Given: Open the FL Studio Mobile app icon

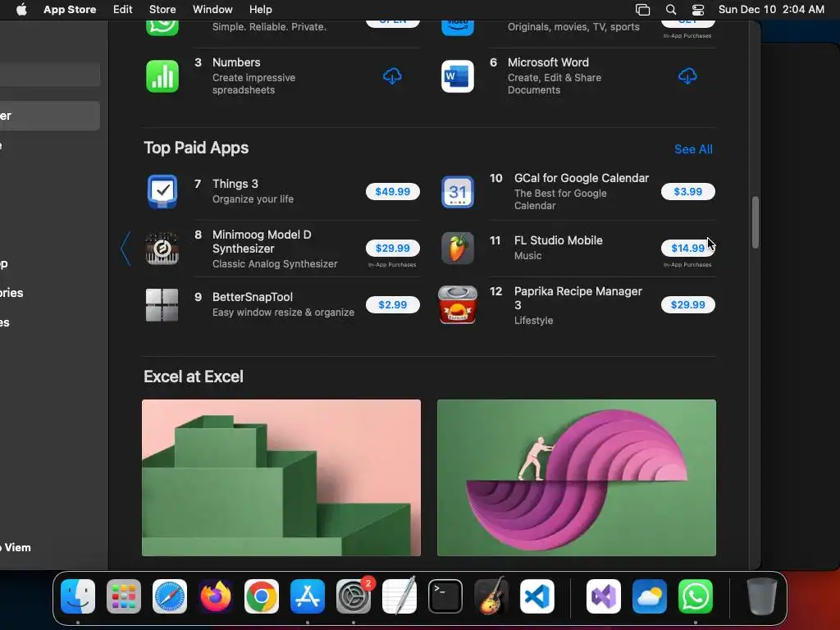Looking at the screenshot, I should pyautogui.click(x=458, y=248).
